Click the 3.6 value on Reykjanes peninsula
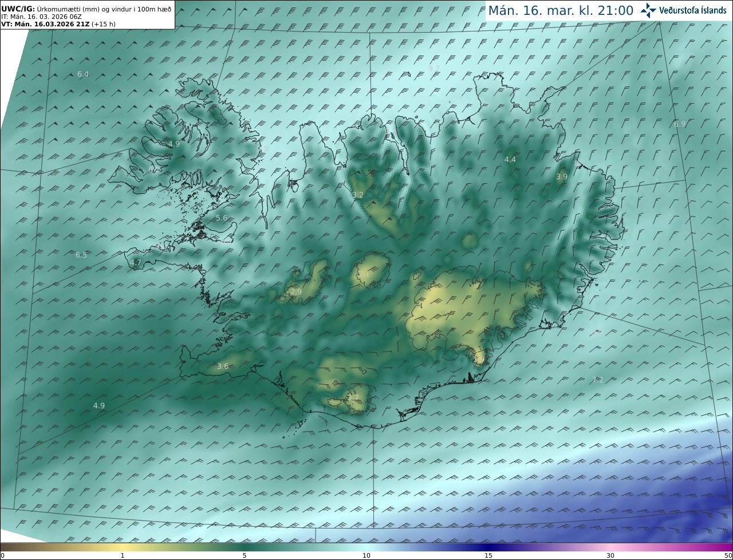 pyautogui.click(x=223, y=366)
